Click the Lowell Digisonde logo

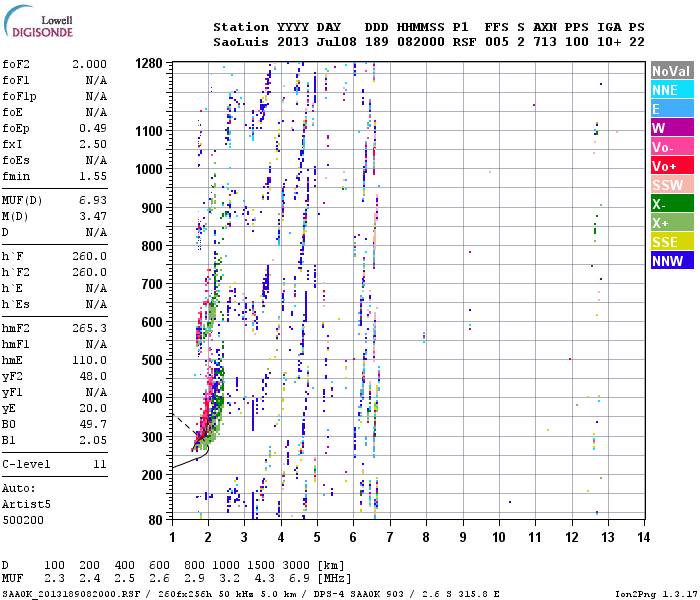(38, 22)
